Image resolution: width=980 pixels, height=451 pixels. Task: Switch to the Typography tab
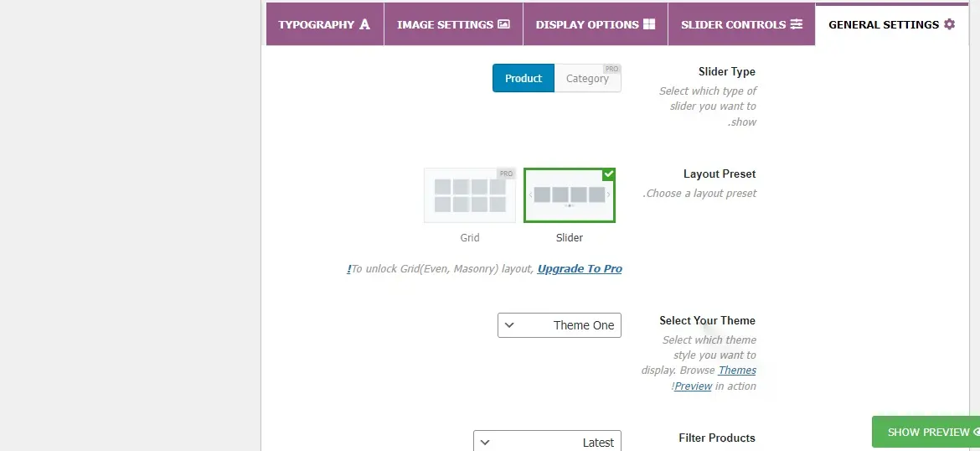click(324, 24)
